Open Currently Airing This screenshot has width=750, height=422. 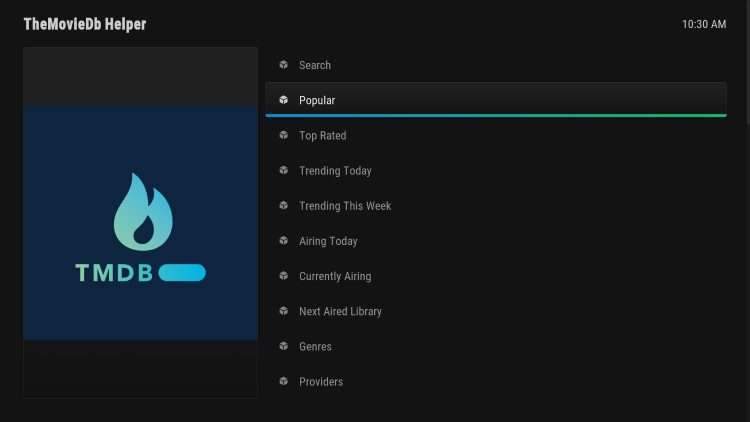pos(496,276)
